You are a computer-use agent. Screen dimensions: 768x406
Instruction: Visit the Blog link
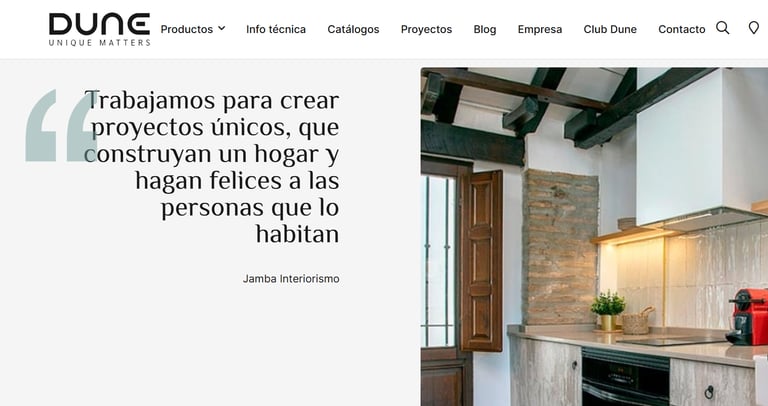(x=484, y=29)
